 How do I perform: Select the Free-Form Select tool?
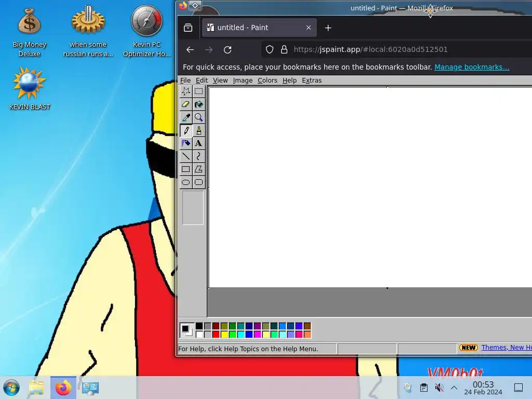[x=185, y=91]
